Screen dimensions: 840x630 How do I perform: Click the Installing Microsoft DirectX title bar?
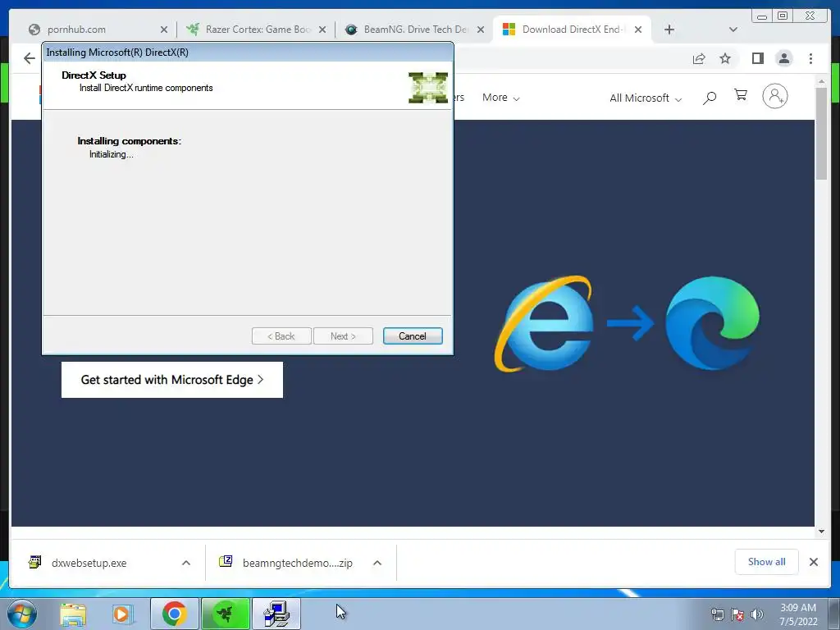click(248, 52)
